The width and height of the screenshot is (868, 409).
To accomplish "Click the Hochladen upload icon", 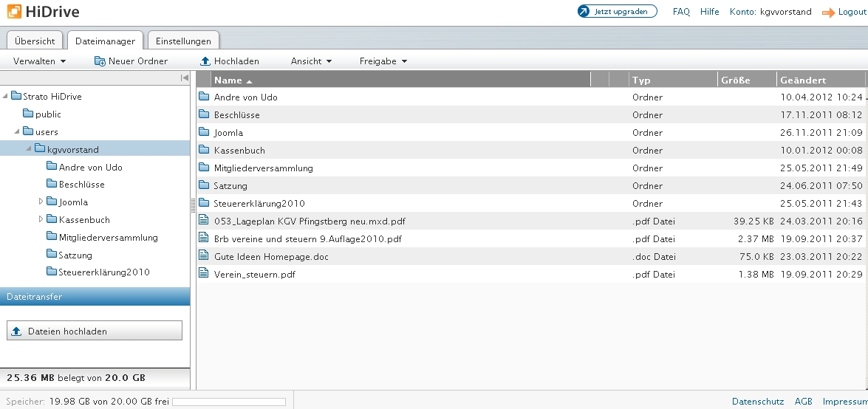I will (x=205, y=61).
